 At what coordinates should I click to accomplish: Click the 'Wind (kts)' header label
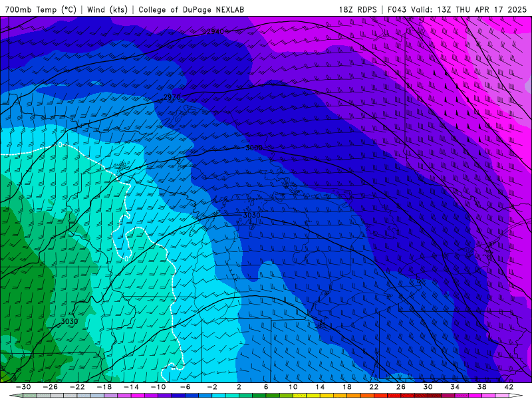pos(107,9)
